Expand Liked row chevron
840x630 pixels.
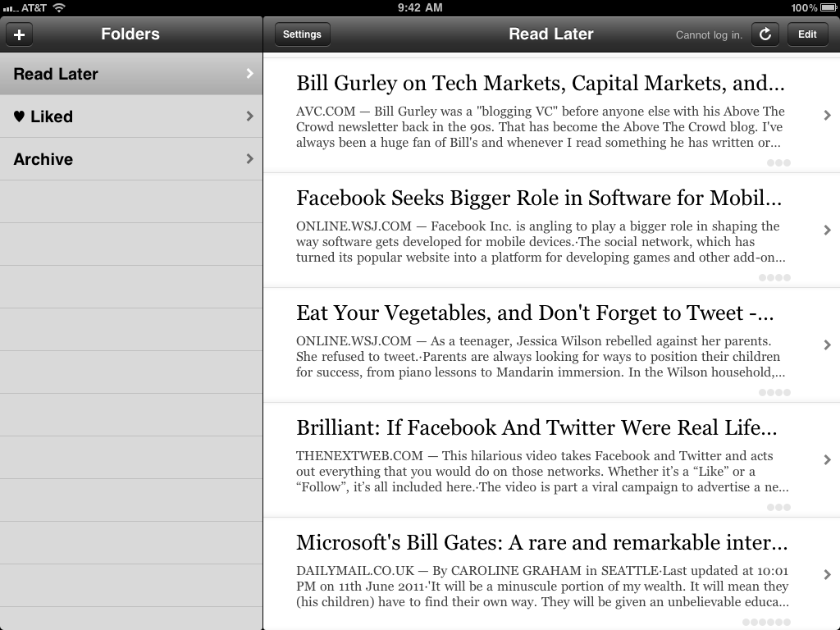(x=249, y=116)
